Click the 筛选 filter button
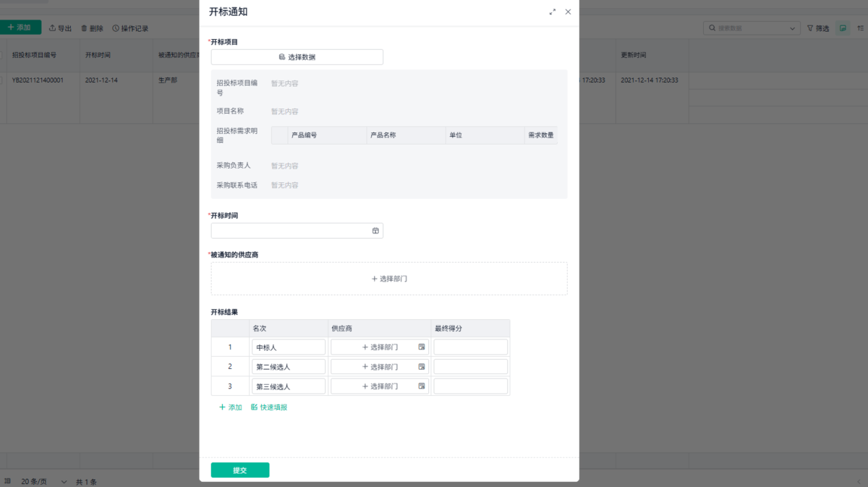 tap(819, 28)
